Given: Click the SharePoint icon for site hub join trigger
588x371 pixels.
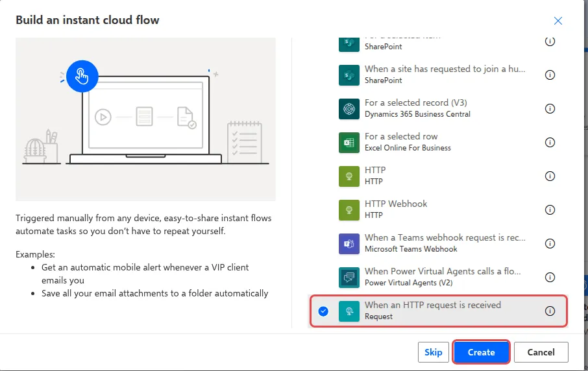Looking at the screenshot, I should click(x=349, y=75).
